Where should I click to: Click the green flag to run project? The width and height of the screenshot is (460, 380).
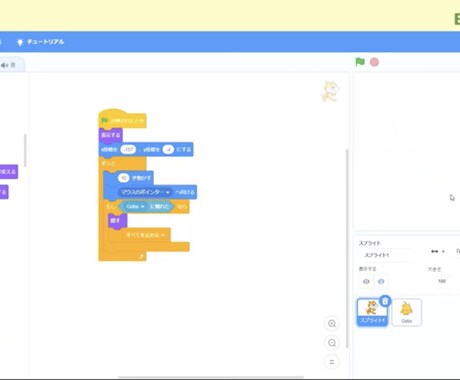pyautogui.click(x=360, y=62)
